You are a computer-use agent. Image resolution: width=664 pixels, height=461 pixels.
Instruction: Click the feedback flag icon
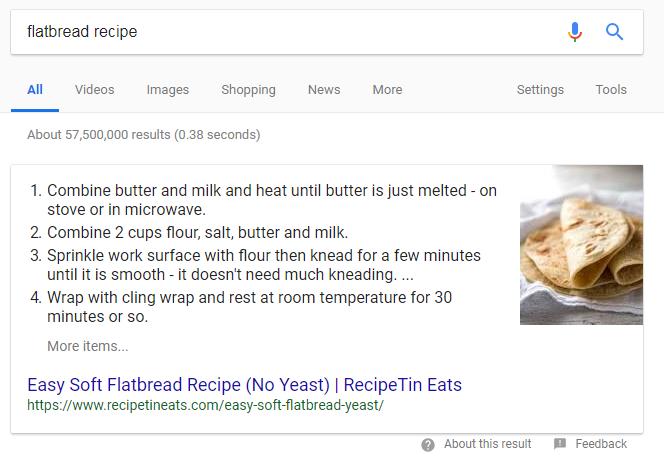tap(560, 443)
